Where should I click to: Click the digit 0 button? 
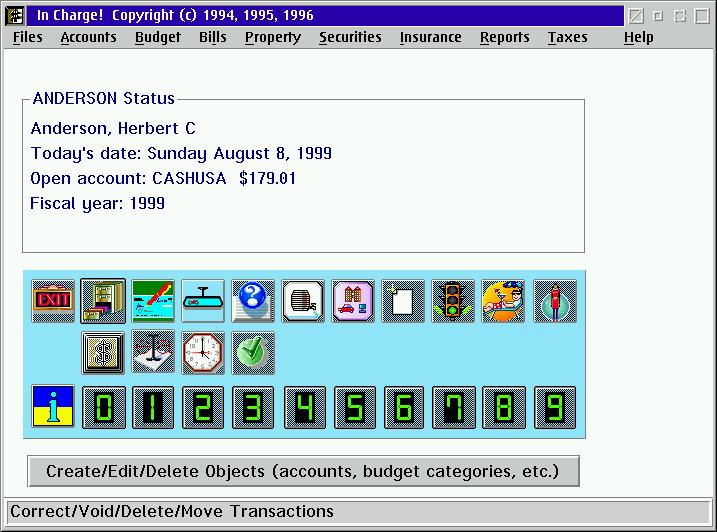pos(104,407)
